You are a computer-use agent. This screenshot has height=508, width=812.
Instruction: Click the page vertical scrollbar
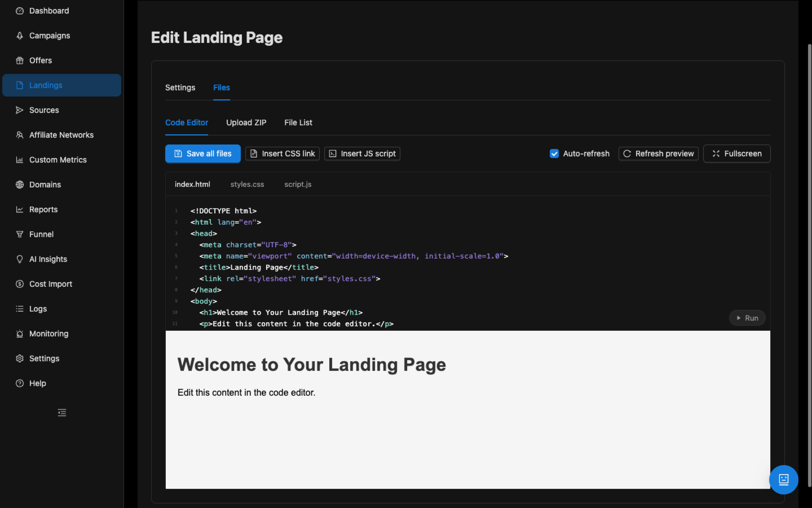click(809, 265)
